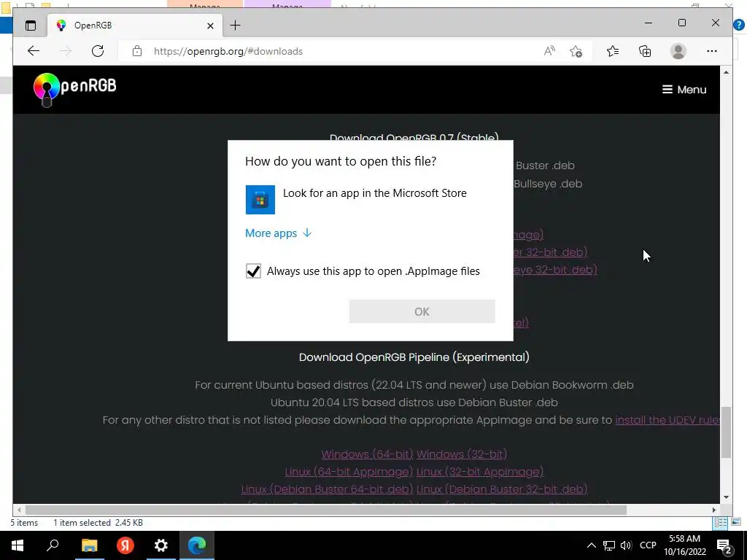Open Explorer window help question mark
This screenshot has width=747, height=560.
[x=739, y=25]
